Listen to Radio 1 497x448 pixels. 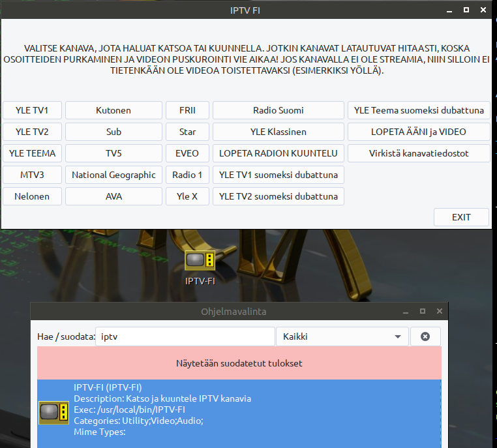[187, 175]
